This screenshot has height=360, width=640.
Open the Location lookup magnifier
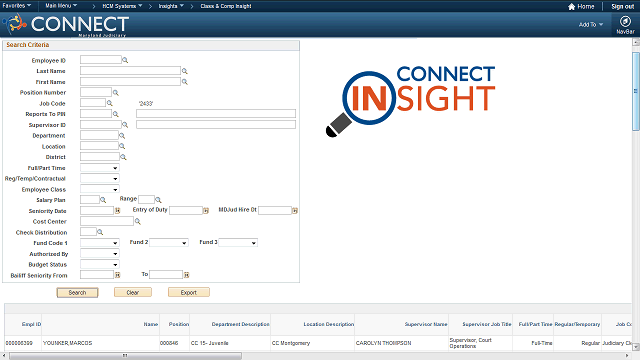coord(122,146)
